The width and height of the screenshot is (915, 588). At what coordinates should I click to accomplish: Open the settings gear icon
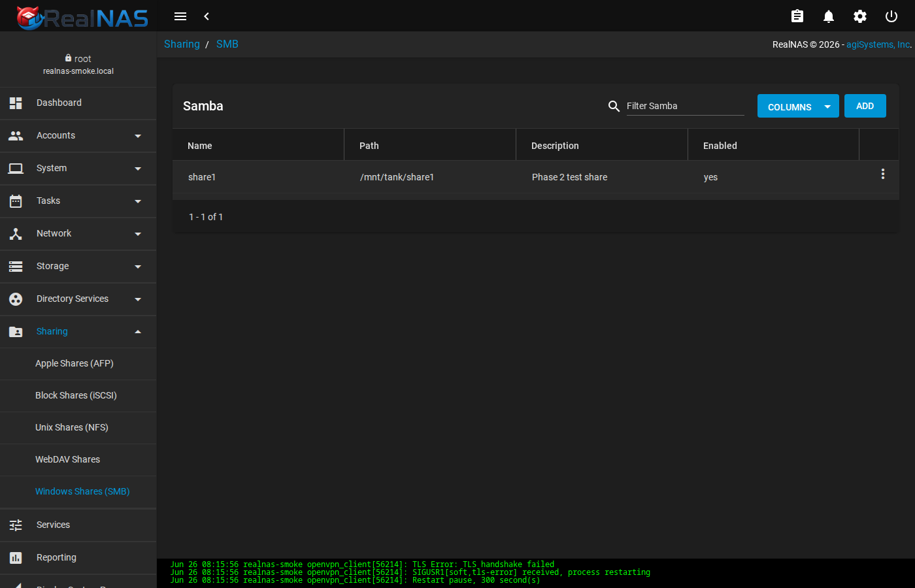click(x=860, y=16)
